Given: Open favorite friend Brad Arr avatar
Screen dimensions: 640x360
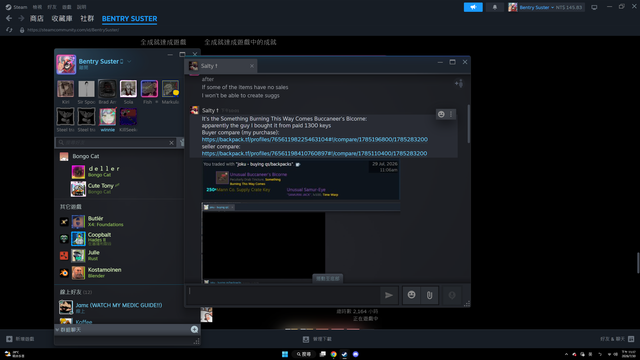Looking at the screenshot, I should coord(107,89).
